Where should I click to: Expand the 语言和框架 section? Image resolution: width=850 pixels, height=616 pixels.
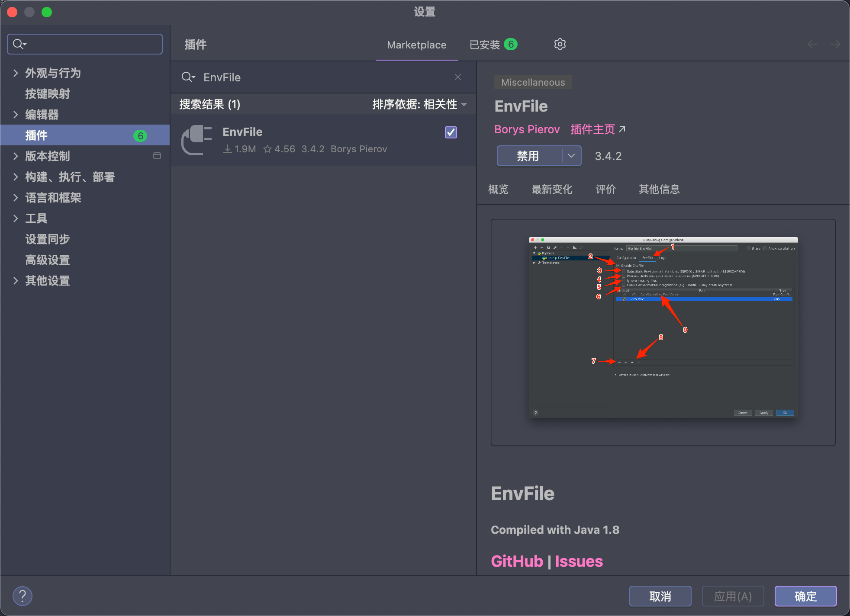[16, 197]
